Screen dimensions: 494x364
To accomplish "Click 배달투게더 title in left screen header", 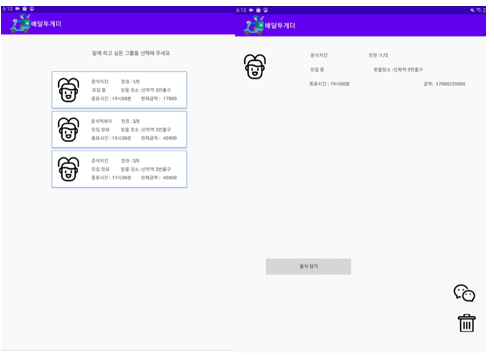I will [46, 24].
